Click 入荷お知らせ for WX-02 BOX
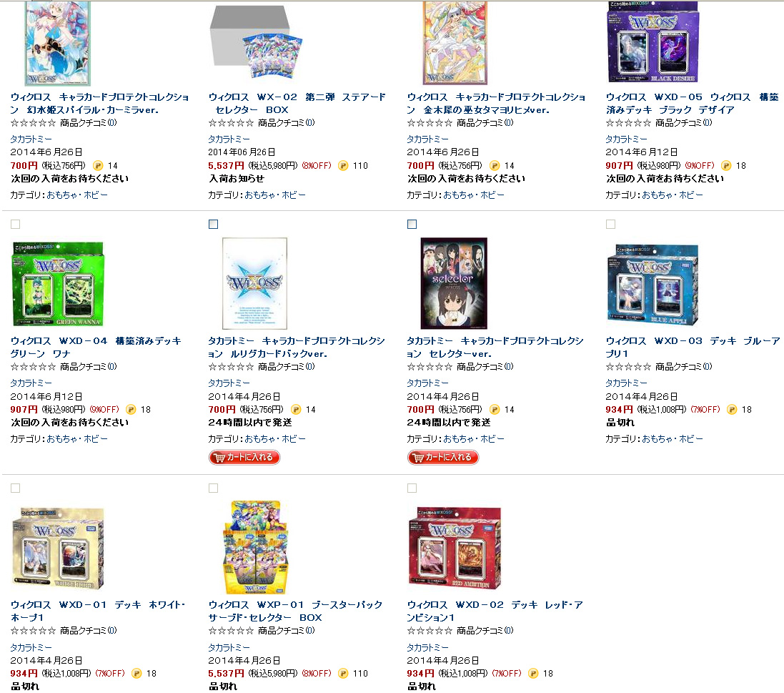 click(x=237, y=179)
